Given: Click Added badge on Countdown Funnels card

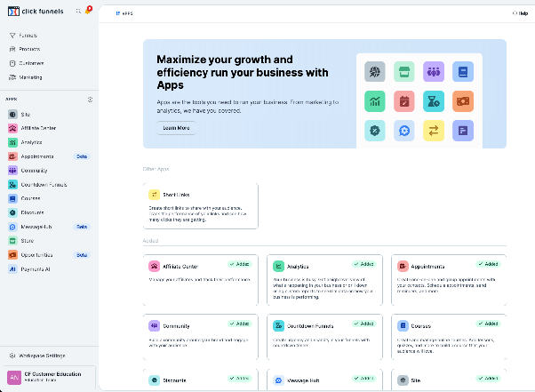Looking at the screenshot, I should (x=364, y=324).
